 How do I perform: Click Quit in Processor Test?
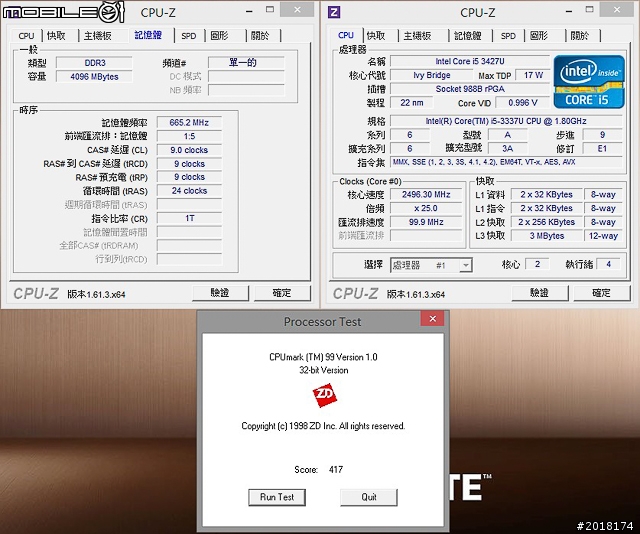point(369,497)
